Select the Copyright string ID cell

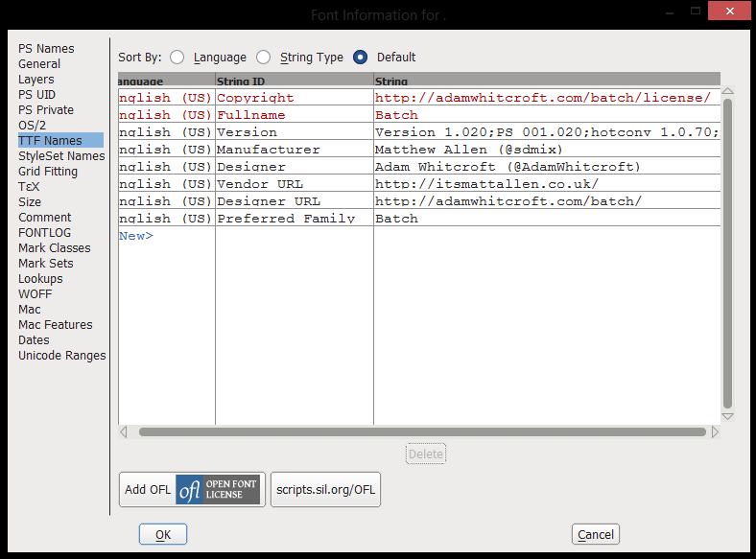(295, 98)
